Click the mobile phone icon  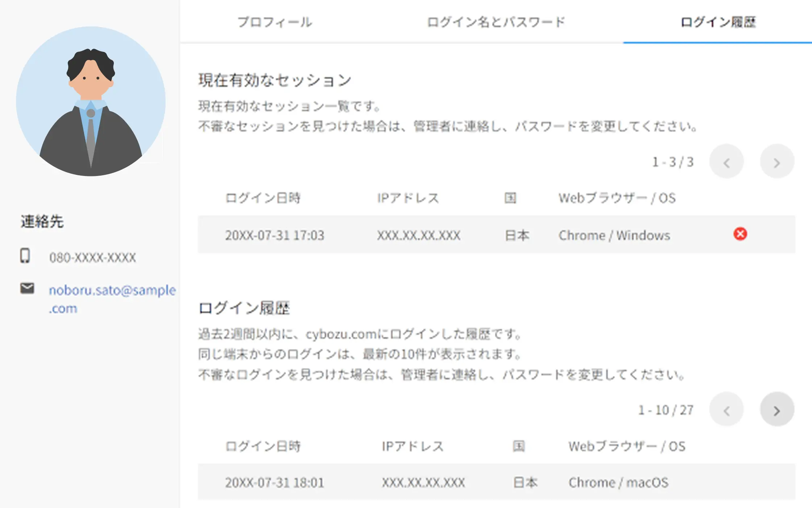25,256
